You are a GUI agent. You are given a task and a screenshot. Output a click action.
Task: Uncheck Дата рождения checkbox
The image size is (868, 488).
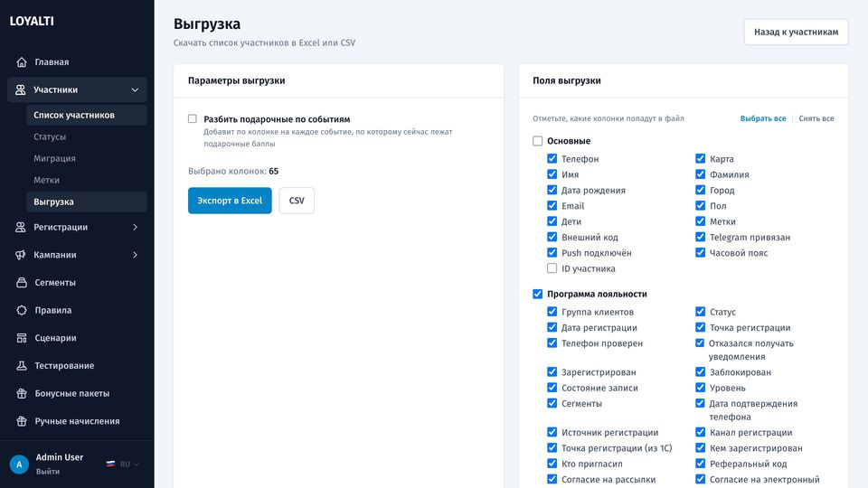click(x=552, y=190)
